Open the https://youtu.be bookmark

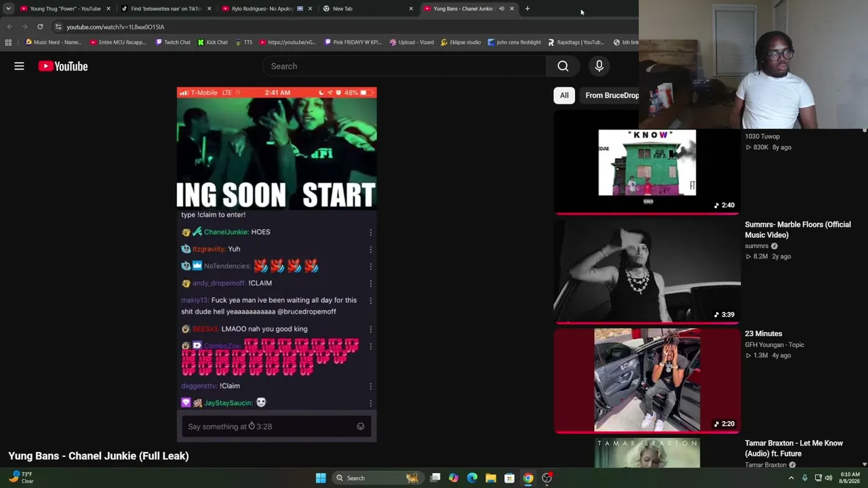[288, 42]
